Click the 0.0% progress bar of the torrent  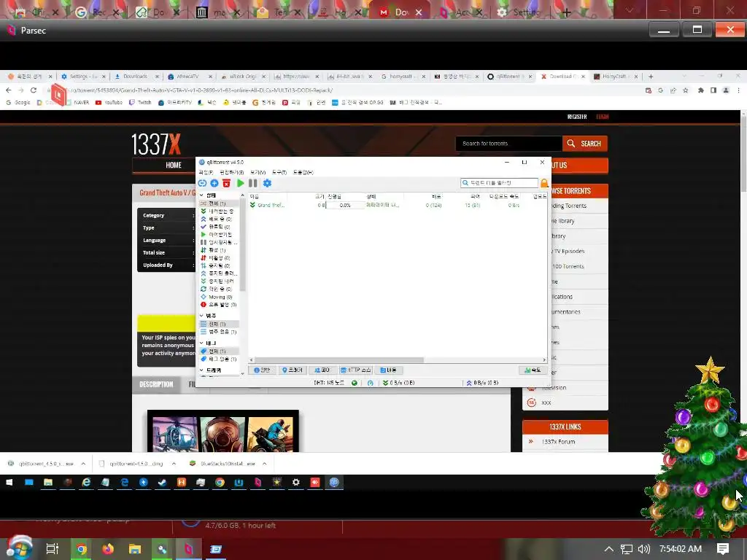(345, 205)
